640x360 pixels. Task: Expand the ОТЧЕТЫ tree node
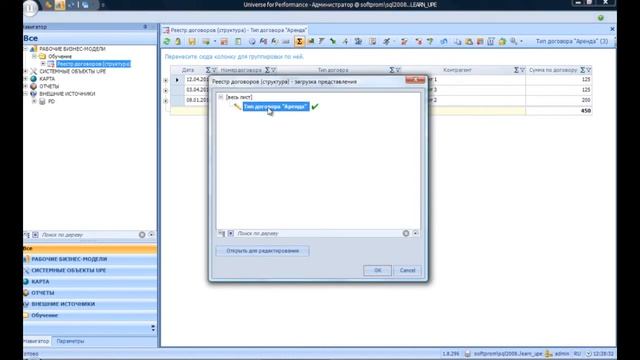click(x=26, y=86)
